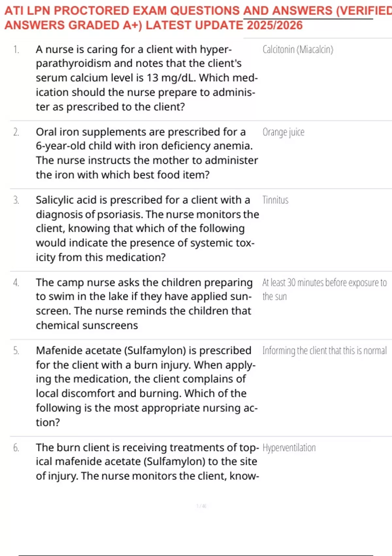Click the answer Calcitonin (Miacalcin)
392x556 pixels.
pos(298,50)
